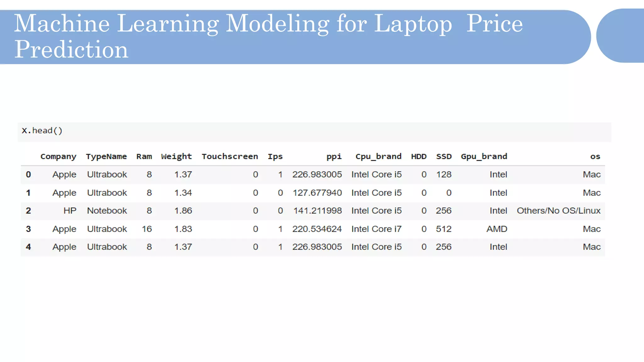Image resolution: width=644 pixels, height=362 pixels.
Task: Click the Ram value 16
Action: (x=147, y=229)
